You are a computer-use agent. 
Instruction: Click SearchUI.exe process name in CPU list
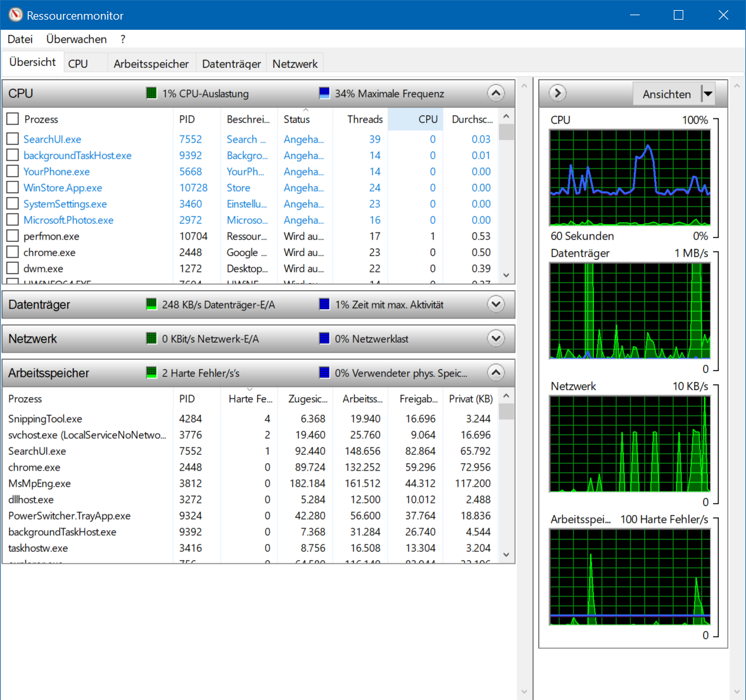click(53, 139)
